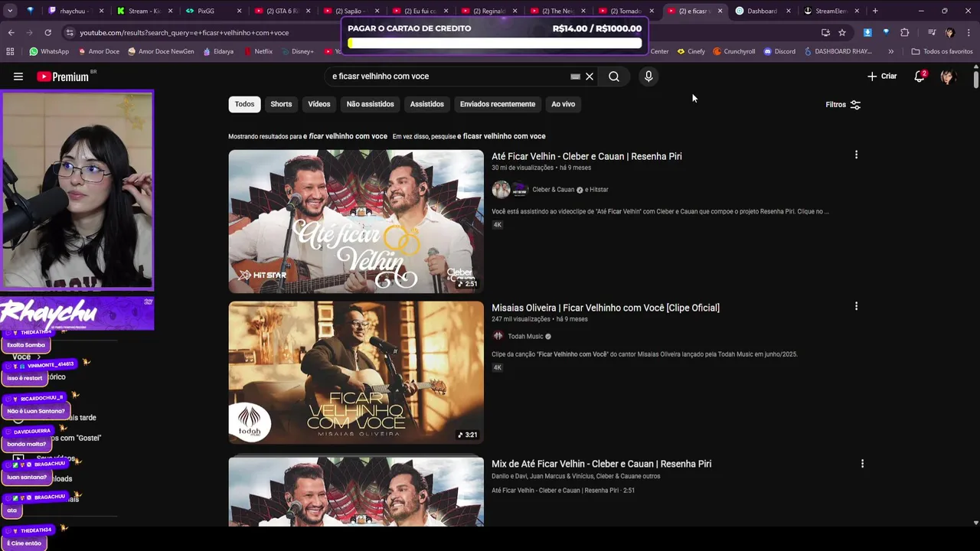
Task: Open the browser apps grid icon
Action: [x=10, y=51]
